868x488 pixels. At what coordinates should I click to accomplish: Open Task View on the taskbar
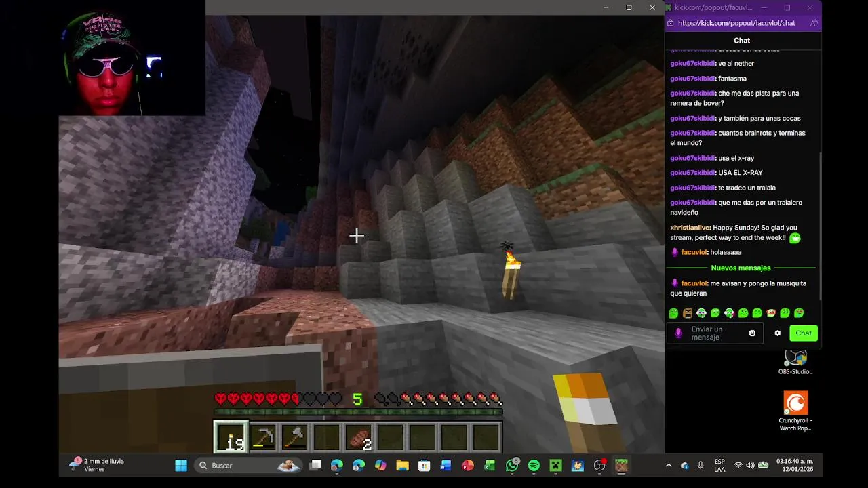tap(315, 466)
